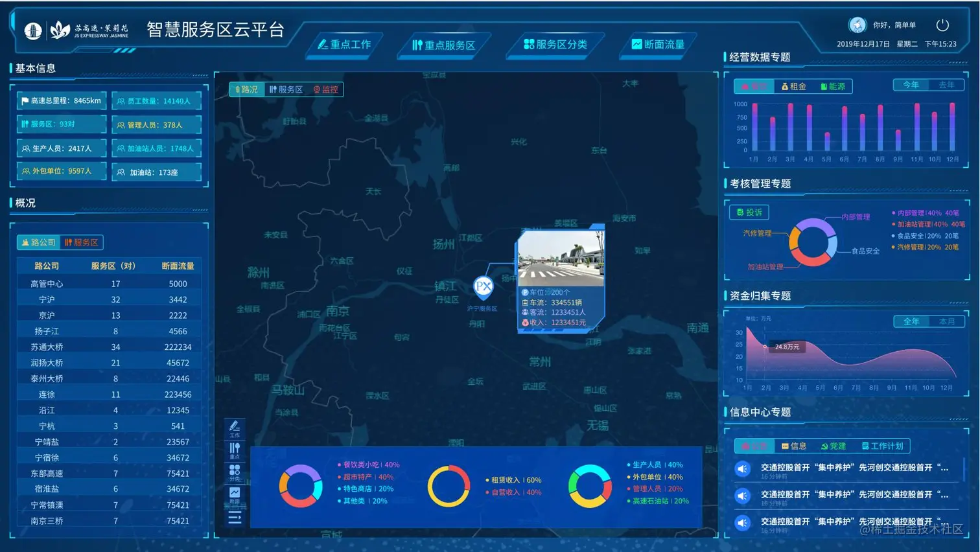Click the 生产人员 2417人 info card
Screen dimensions: 980x552
[x=62, y=148]
